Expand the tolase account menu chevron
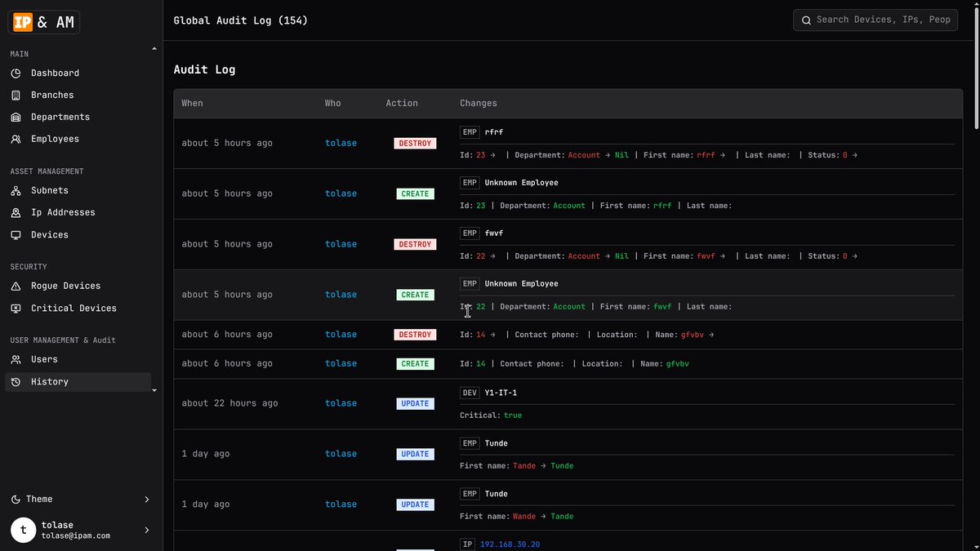This screenshot has width=980, height=551. click(147, 530)
